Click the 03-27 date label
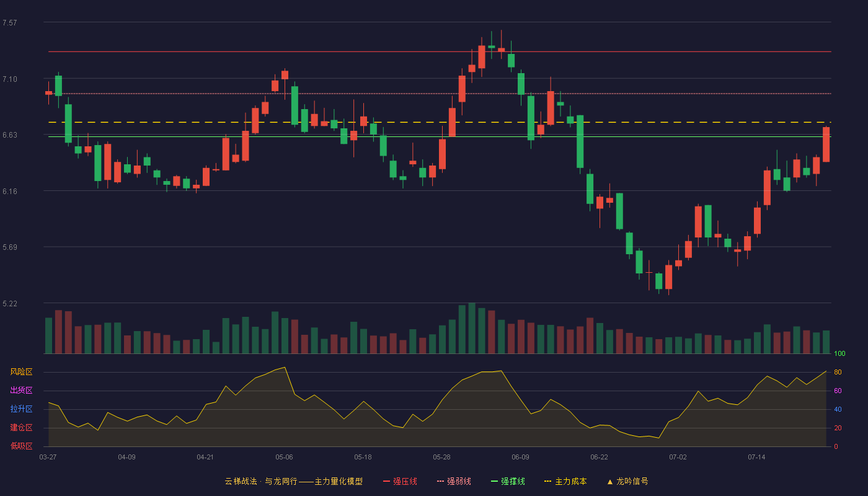Screen dimensions: 868x496 point(48,457)
